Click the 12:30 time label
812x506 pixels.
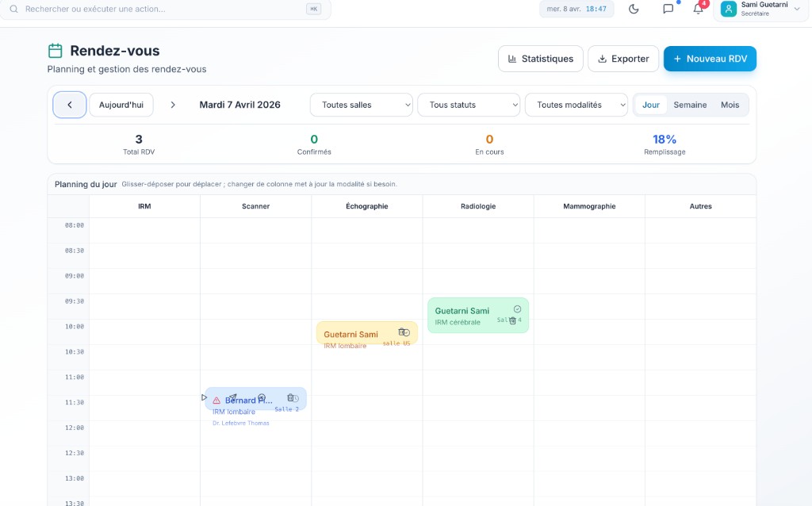[x=74, y=453]
